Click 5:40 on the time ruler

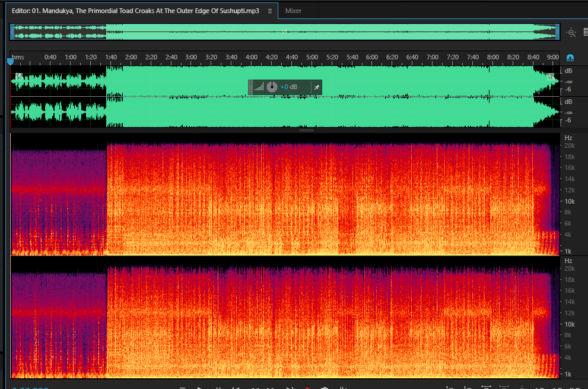click(352, 57)
